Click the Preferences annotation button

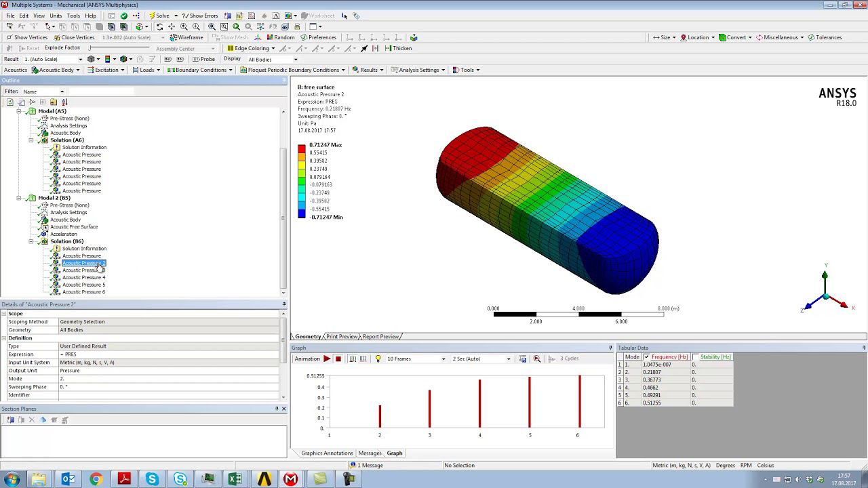coord(319,37)
